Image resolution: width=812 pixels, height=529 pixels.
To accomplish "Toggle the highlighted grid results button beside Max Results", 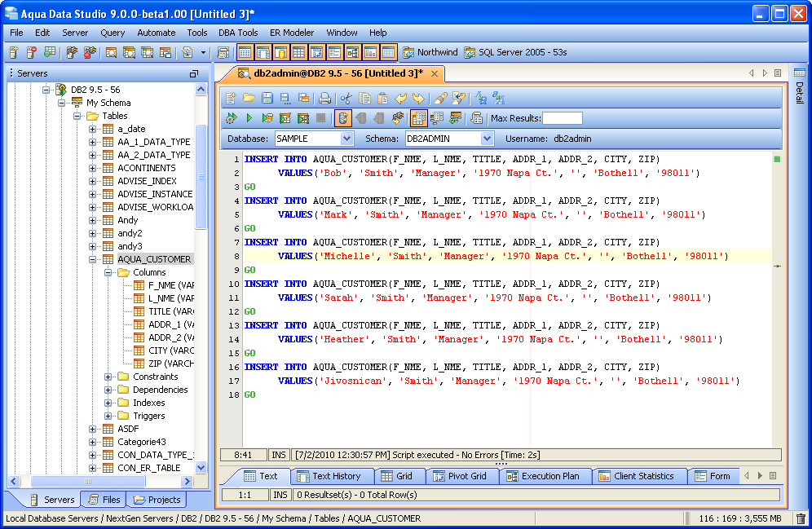I will coord(419,118).
